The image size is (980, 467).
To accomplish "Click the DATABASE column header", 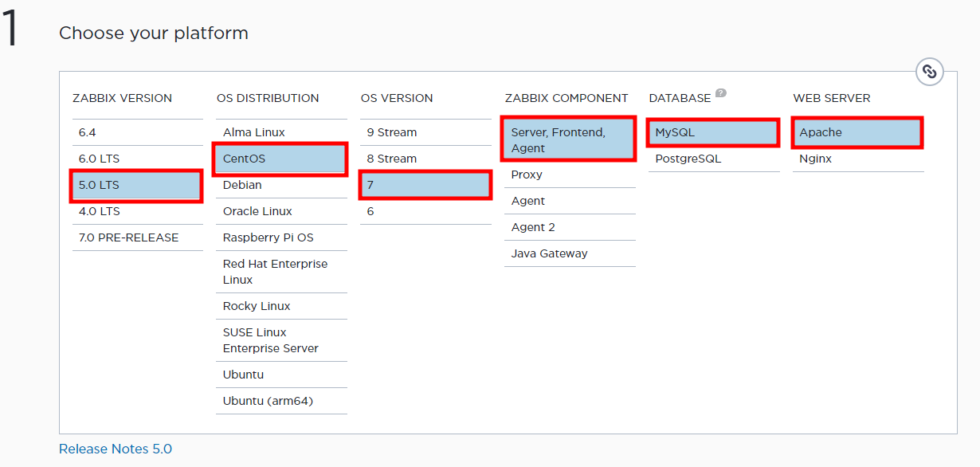I will tap(680, 98).
